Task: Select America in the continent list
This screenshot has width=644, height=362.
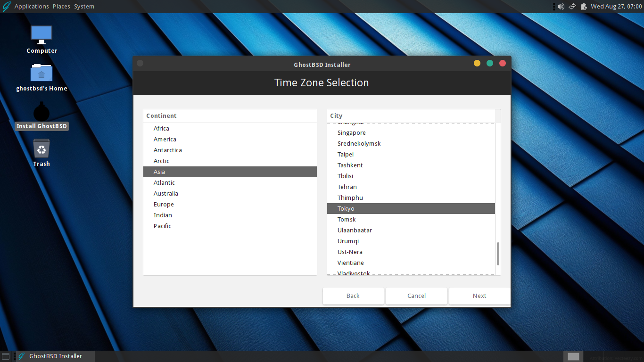Action: pyautogui.click(x=230, y=140)
